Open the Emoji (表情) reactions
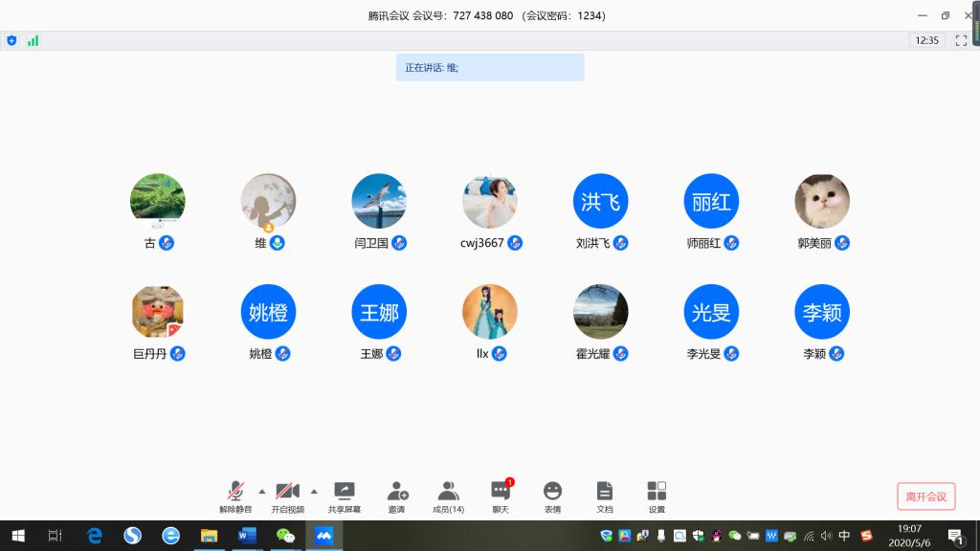This screenshot has height=551, width=980. click(x=552, y=496)
